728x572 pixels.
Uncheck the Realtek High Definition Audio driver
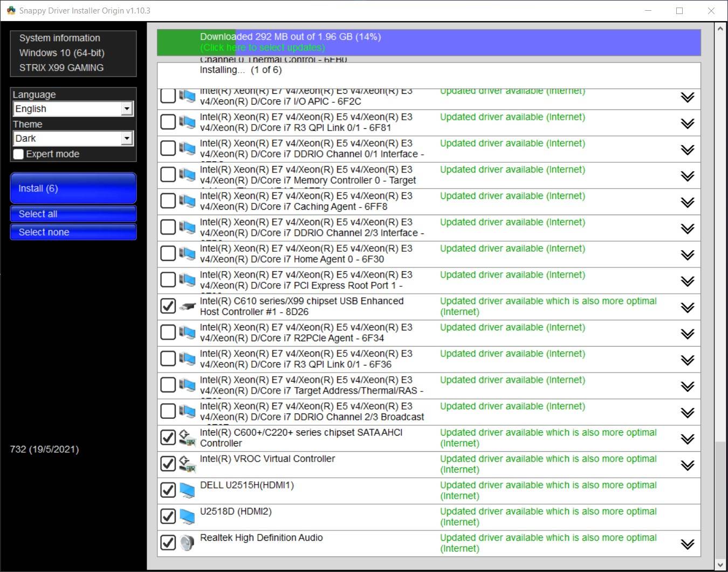click(168, 543)
